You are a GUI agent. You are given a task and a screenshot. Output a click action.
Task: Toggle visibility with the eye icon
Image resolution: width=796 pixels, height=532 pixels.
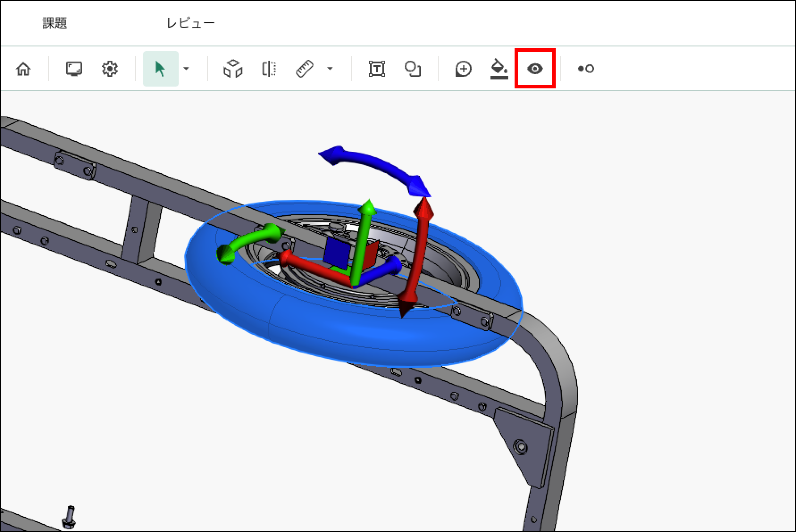coord(535,69)
